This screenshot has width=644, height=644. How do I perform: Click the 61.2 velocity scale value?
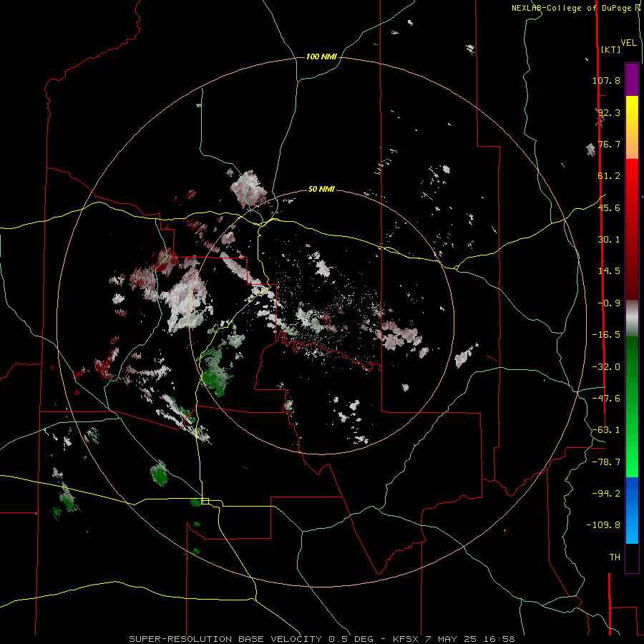(609, 176)
